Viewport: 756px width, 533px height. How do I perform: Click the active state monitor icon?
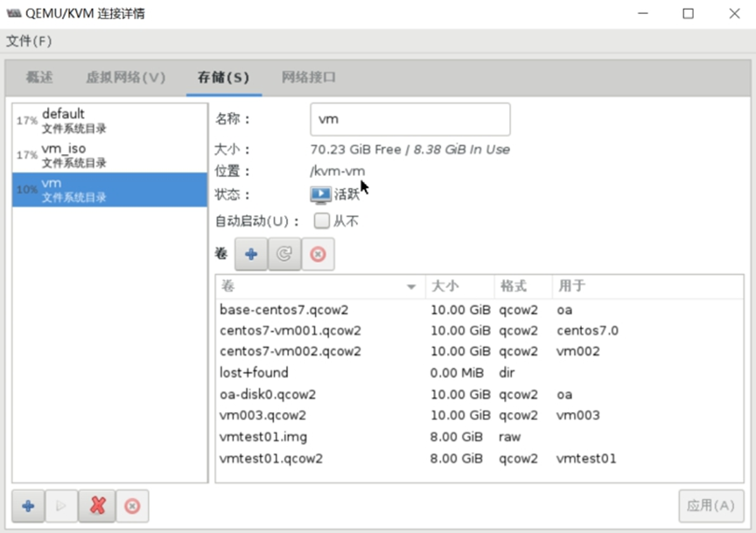(x=320, y=194)
